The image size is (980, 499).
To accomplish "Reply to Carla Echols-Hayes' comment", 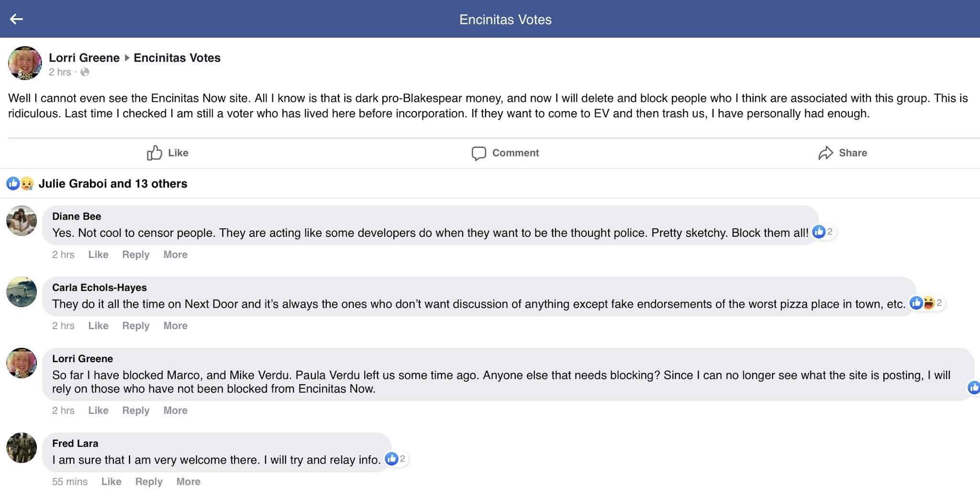I will click(x=135, y=326).
